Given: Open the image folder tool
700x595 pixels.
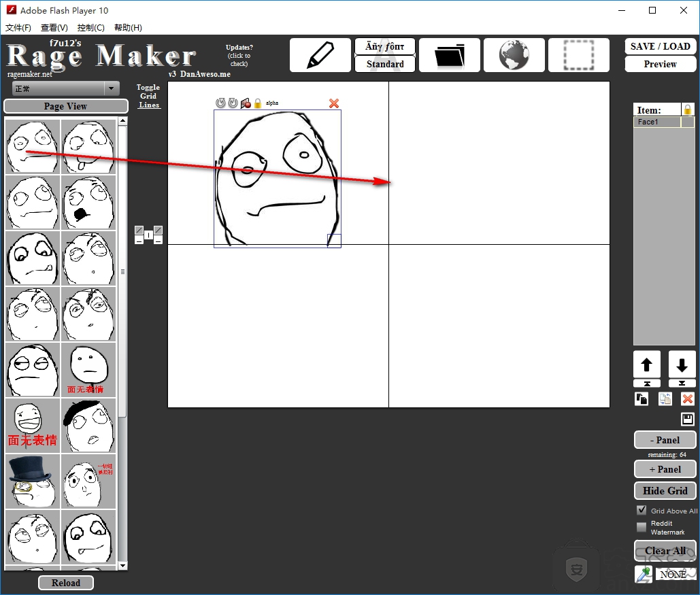Looking at the screenshot, I should tap(450, 55).
